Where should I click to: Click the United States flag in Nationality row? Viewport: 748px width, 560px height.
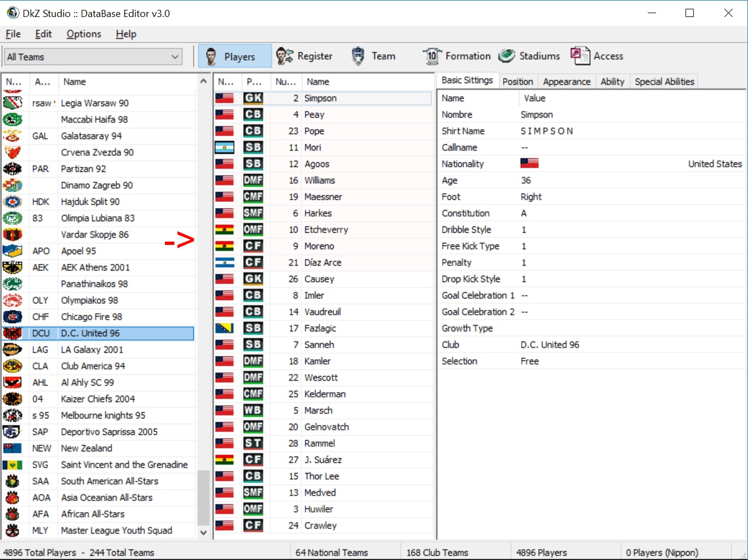[x=529, y=163]
